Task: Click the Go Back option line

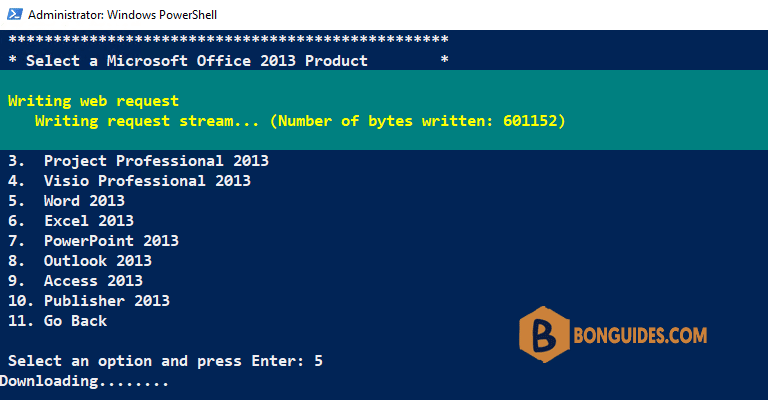Action: click(x=57, y=321)
